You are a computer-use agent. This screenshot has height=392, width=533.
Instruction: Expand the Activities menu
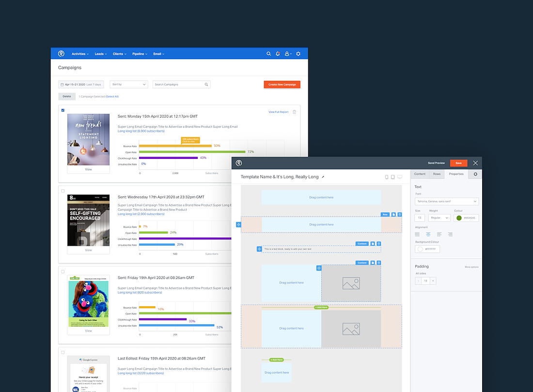pyautogui.click(x=80, y=54)
